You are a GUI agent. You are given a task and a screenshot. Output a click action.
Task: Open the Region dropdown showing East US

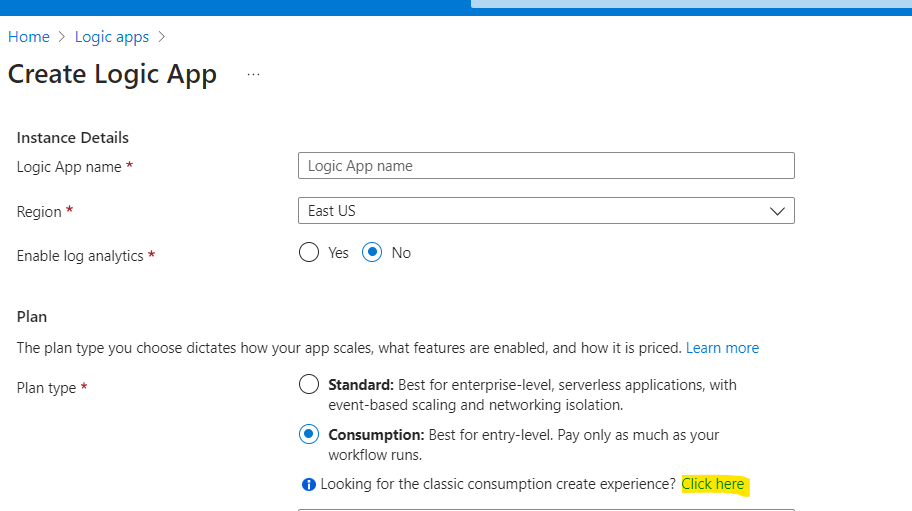coord(546,210)
